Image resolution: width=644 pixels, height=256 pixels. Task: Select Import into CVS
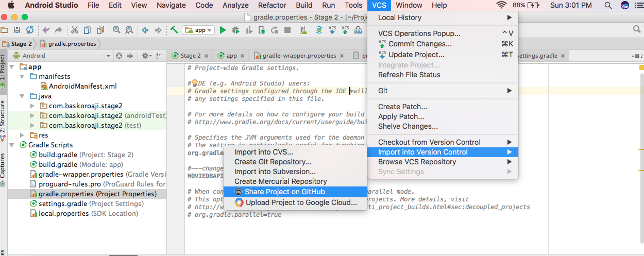tap(295, 152)
